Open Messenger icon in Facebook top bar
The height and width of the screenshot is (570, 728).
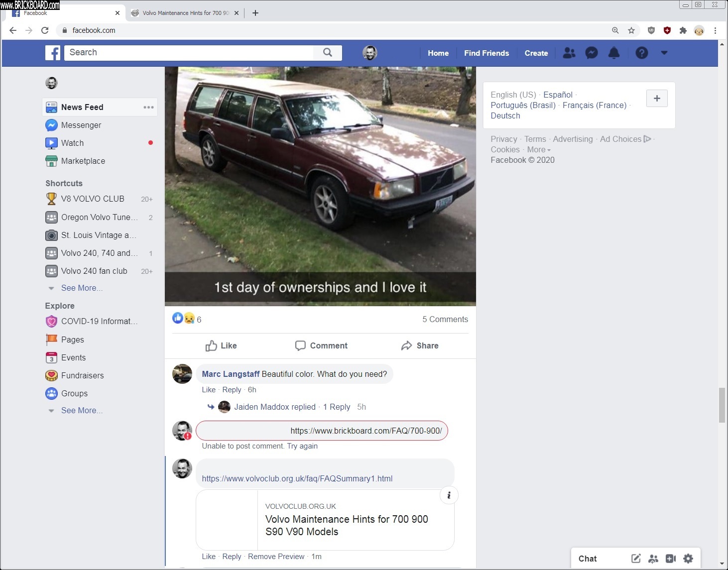pos(591,53)
